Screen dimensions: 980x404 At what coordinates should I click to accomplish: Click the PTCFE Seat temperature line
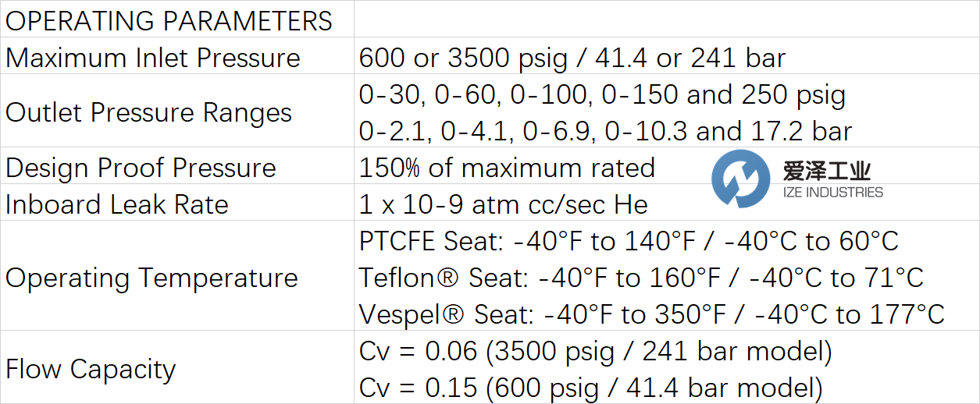(x=629, y=242)
